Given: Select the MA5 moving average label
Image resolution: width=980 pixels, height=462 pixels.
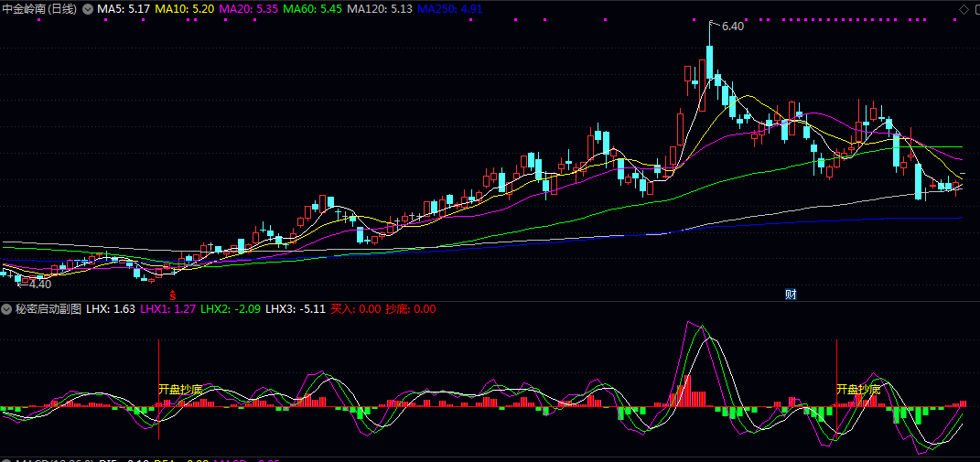Looking at the screenshot, I should coord(124,8).
